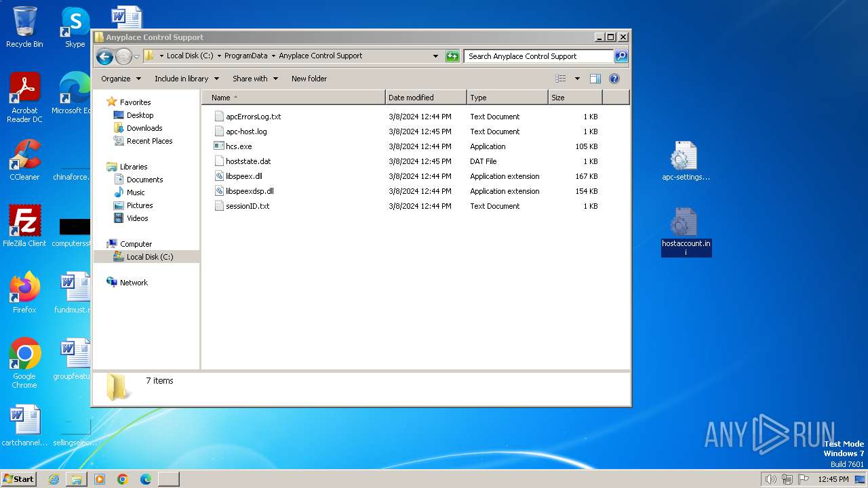Click the CCleaner desktop icon

pos(24,160)
